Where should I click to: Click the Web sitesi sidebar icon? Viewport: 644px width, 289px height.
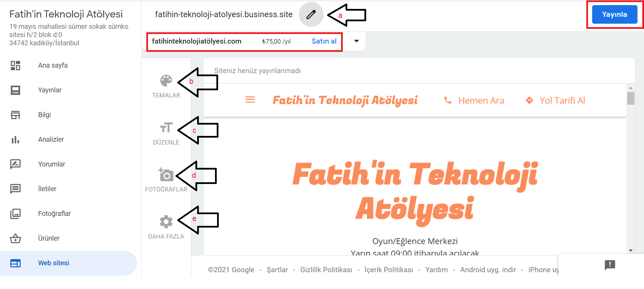pos(15,263)
